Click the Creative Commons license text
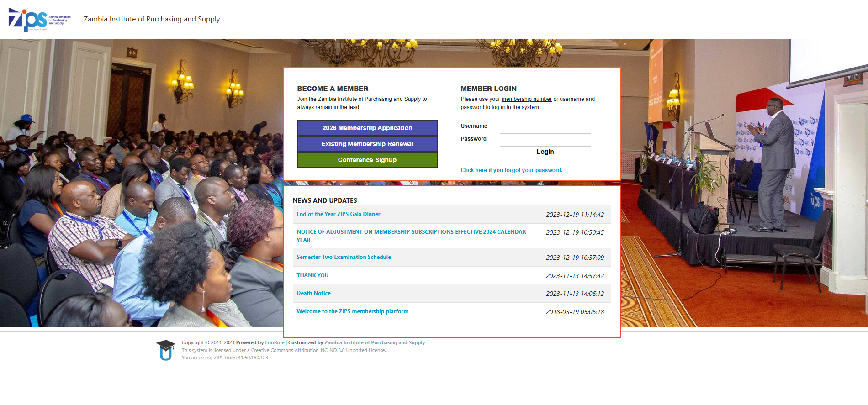Screen dimensions: 868x405 tap(284, 351)
